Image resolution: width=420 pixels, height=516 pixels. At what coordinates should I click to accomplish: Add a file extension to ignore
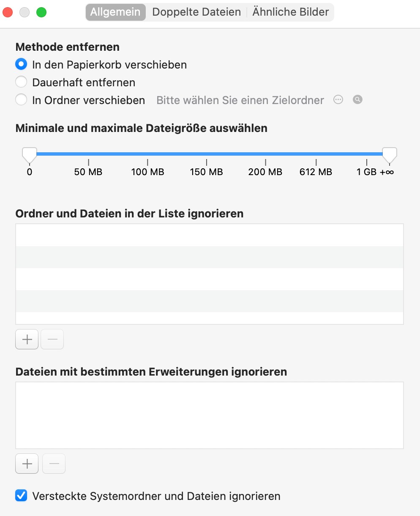tap(27, 464)
